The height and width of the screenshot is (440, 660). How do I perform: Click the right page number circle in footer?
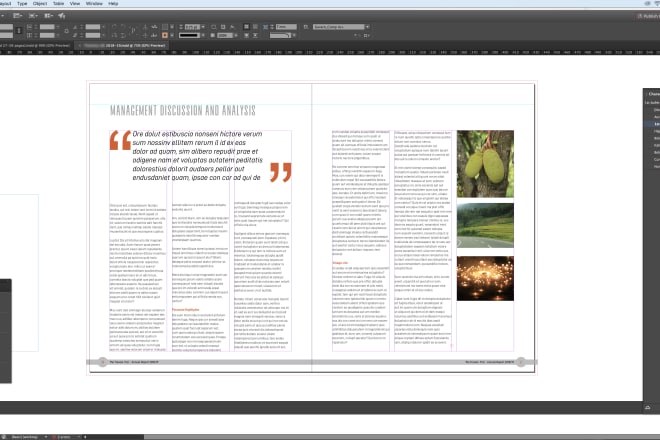pyautogui.click(x=521, y=362)
